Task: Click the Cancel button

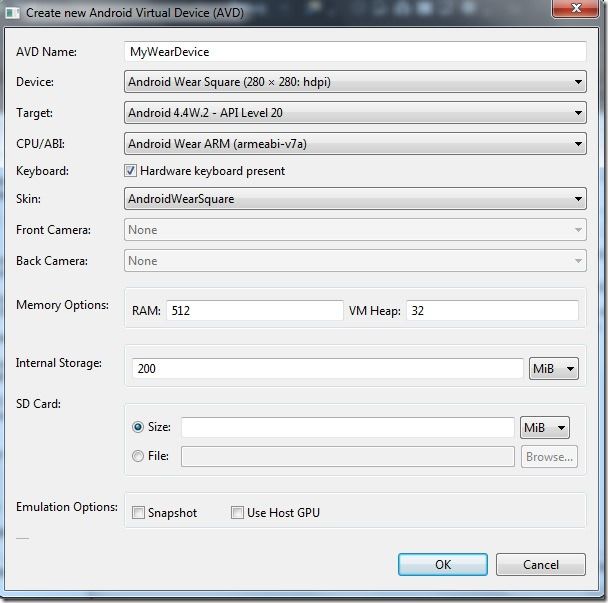Action: [541, 565]
